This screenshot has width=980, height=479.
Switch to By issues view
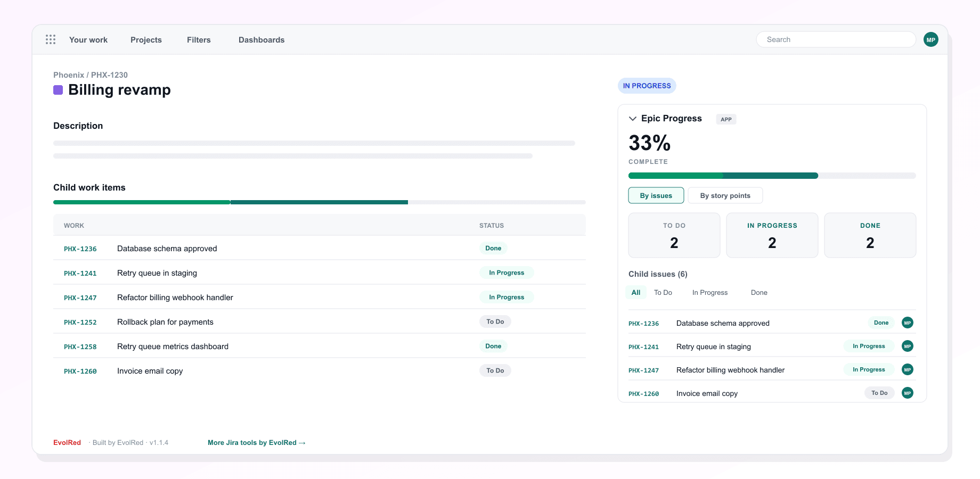656,195
